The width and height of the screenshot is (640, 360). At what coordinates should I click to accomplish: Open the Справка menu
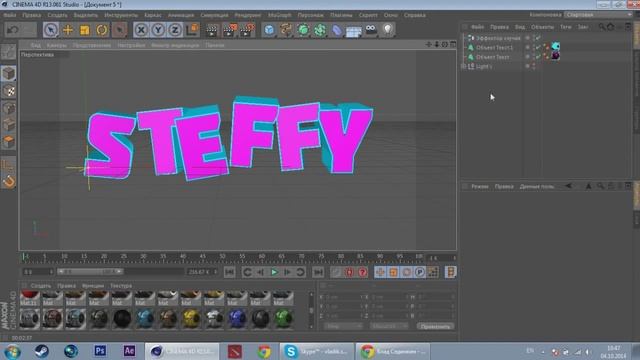(x=415, y=15)
